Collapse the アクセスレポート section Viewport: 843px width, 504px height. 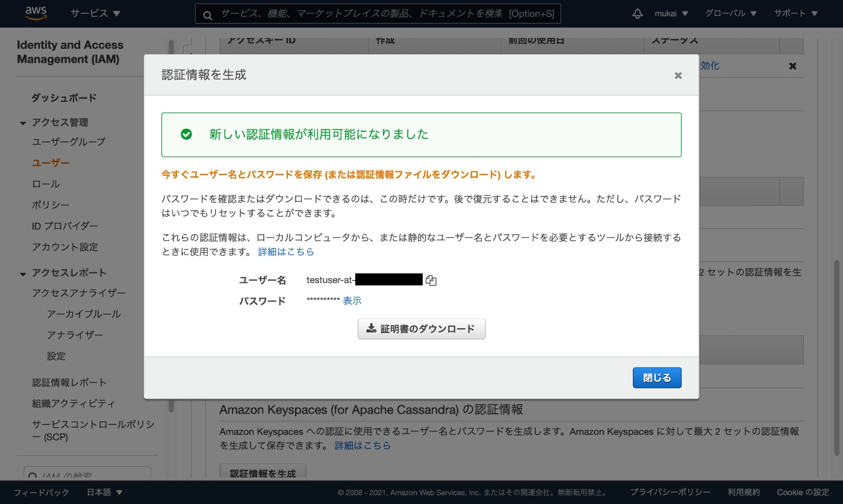point(23,273)
